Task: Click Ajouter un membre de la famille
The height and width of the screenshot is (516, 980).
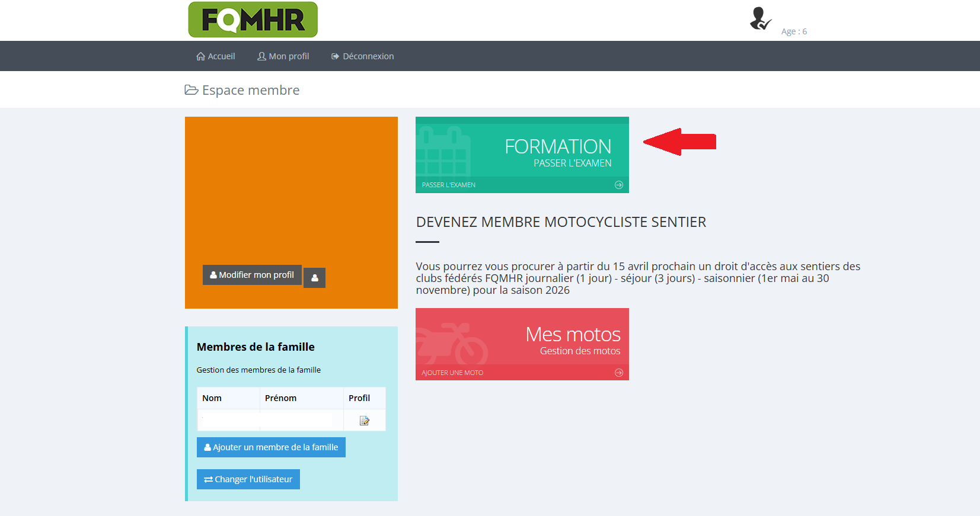Action: coord(271,447)
